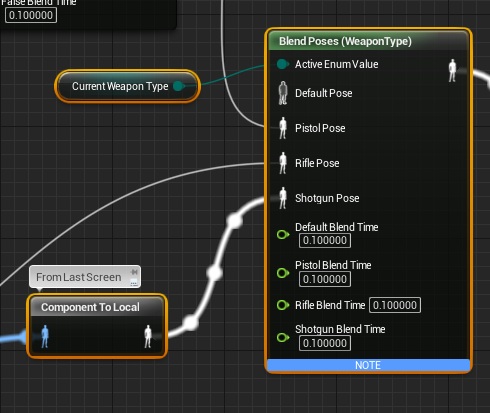
Task: Click the Rifle Pose label
Action: 317,163
